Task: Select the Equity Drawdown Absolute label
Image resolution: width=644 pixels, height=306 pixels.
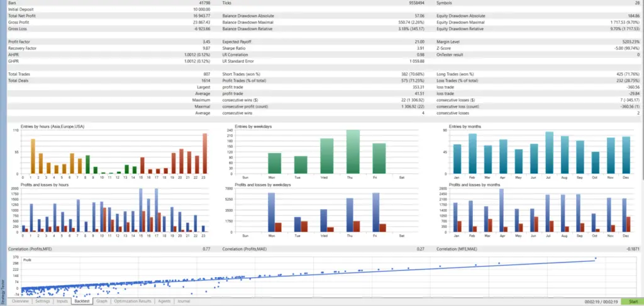Action: pos(460,16)
